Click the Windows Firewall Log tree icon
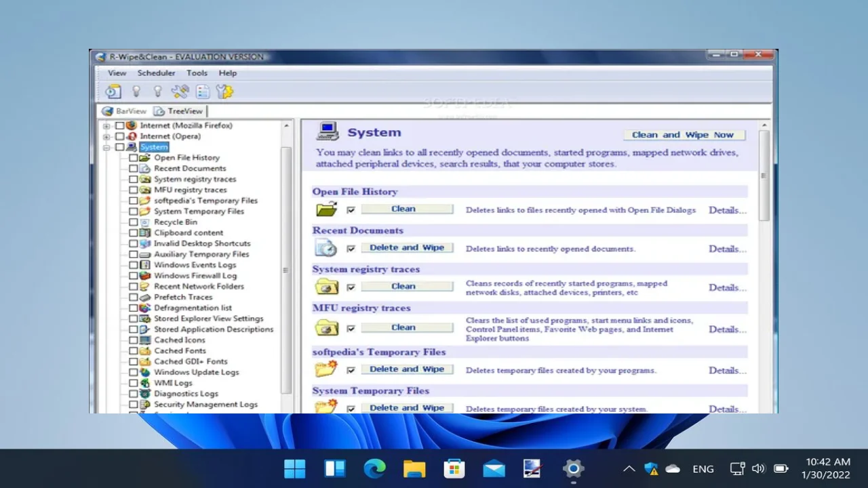Image resolution: width=868 pixels, height=488 pixels. tap(144, 276)
